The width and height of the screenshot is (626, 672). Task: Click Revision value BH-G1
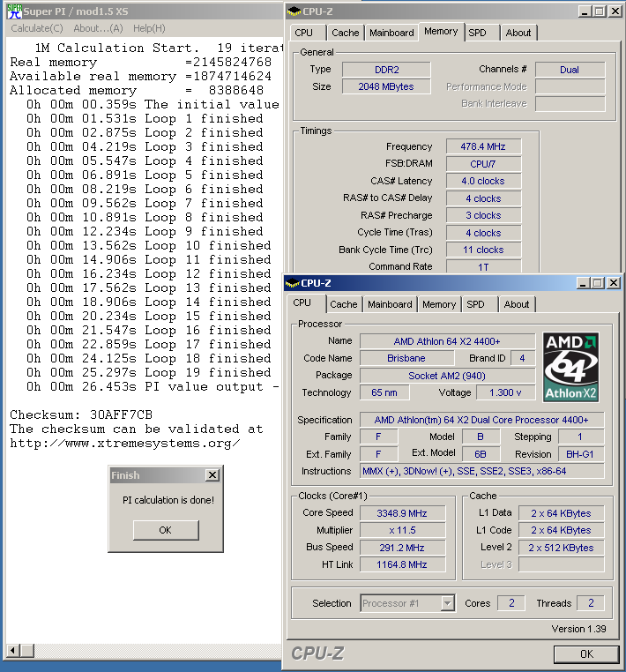point(581,454)
